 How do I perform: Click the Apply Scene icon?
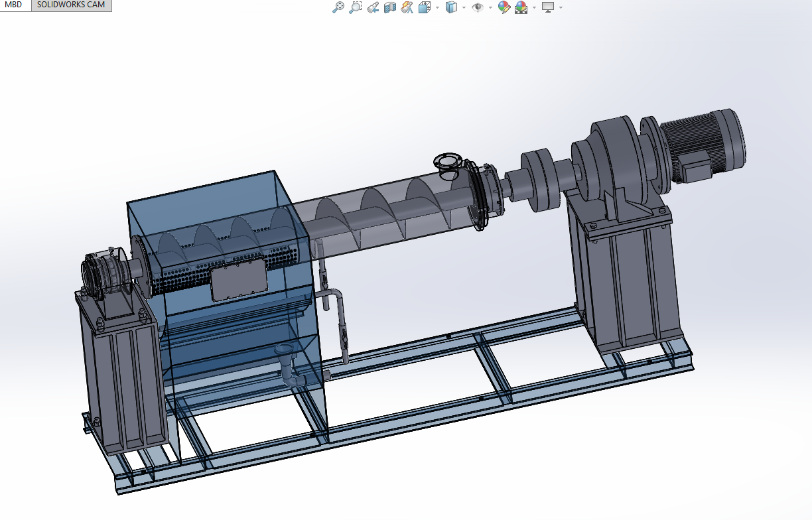[521, 7]
